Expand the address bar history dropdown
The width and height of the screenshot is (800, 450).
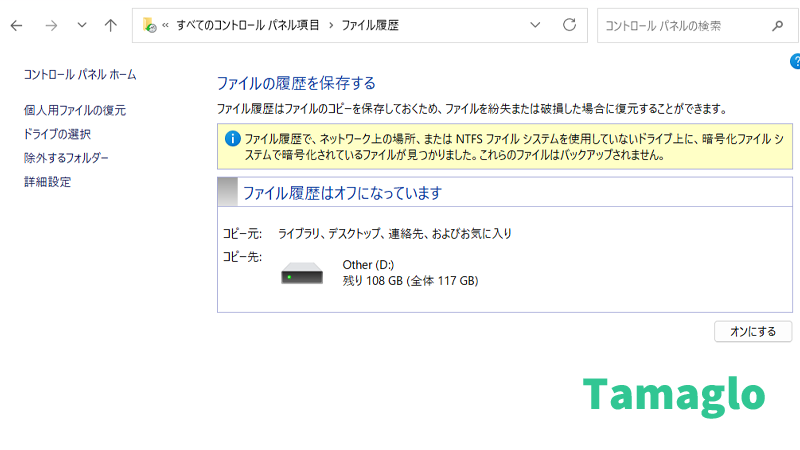pyautogui.click(x=535, y=25)
